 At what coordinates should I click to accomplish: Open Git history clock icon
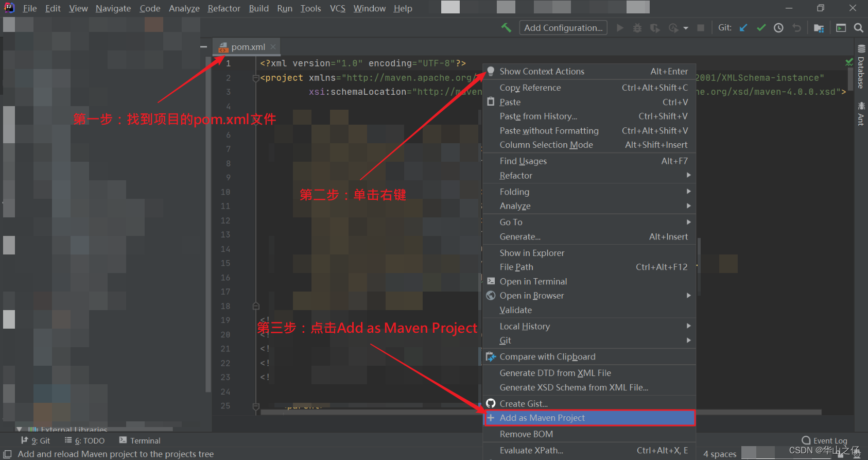tap(778, 28)
